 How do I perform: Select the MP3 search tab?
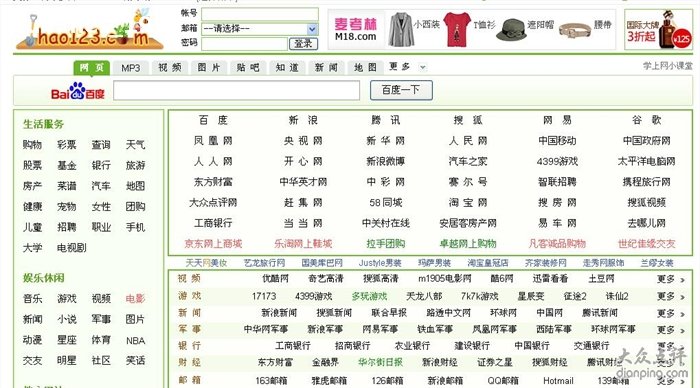click(x=130, y=68)
